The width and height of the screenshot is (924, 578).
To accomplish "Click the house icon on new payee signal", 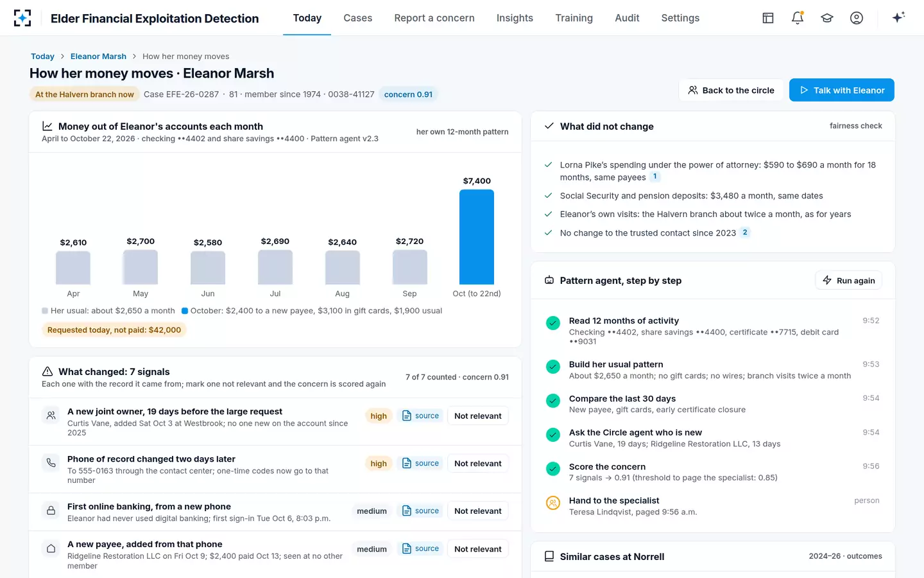I will point(51,548).
